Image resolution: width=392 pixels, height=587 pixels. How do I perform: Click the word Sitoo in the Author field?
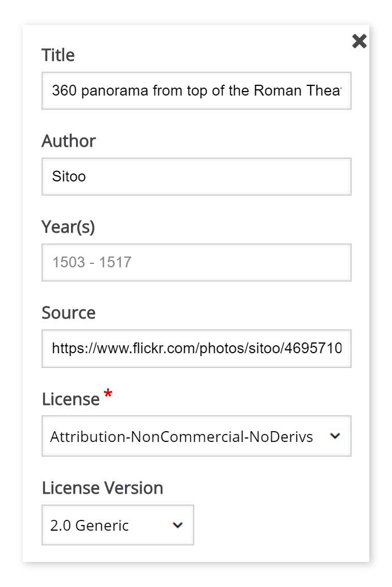click(x=69, y=176)
